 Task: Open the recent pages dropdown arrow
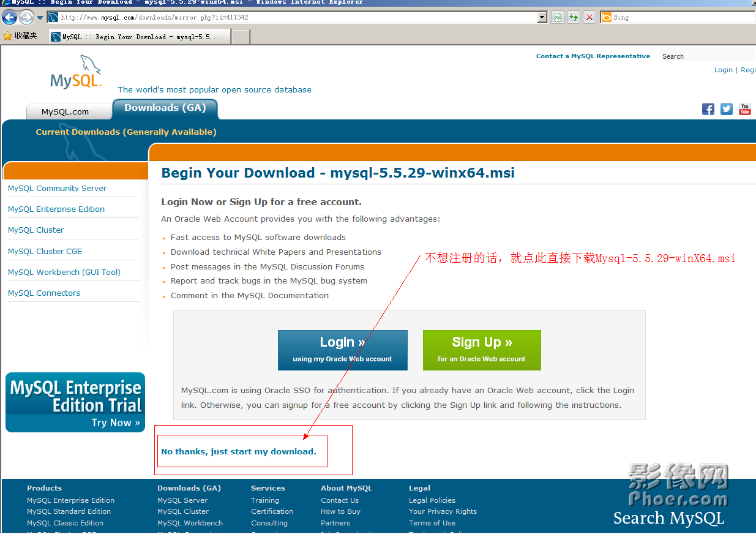tap(40, 18)
